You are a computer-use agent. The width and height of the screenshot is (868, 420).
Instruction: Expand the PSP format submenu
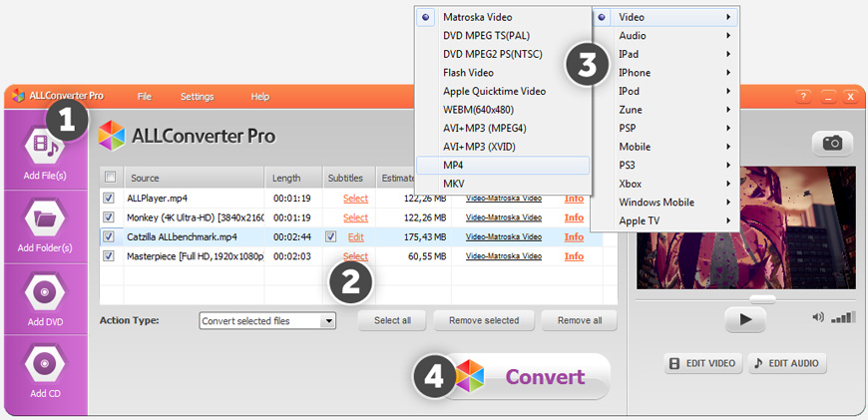[665, 129]
